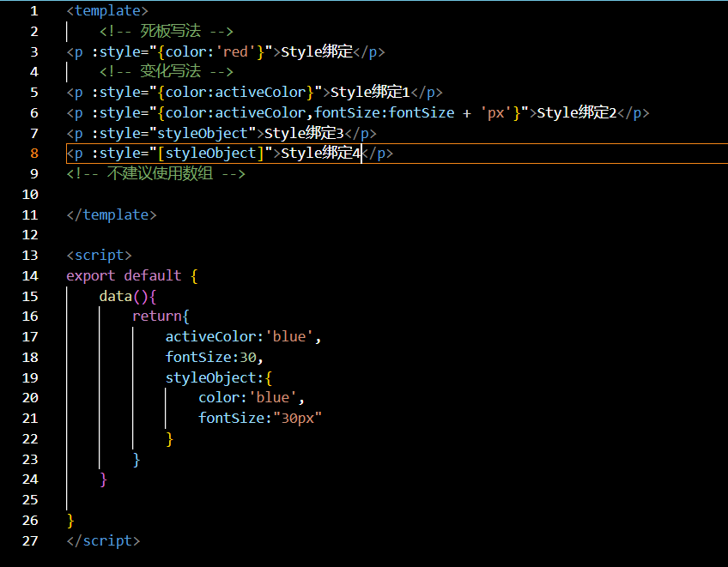Screen dimensions: 728x567
Task: Click text 'Style绑定3' on line 7
Action: [x=304, y=134]
